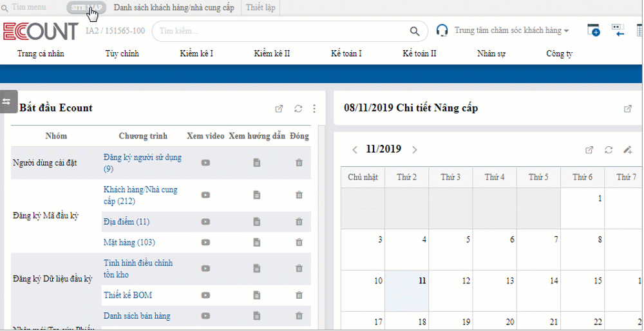
Task: Go to next month in calendar
Action: pyautogui.click(x=414, y=150)
